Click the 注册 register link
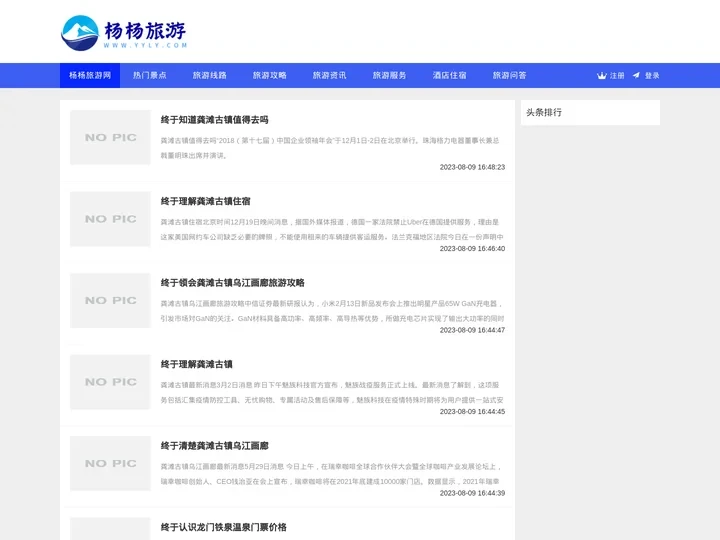 coord(617,76)
